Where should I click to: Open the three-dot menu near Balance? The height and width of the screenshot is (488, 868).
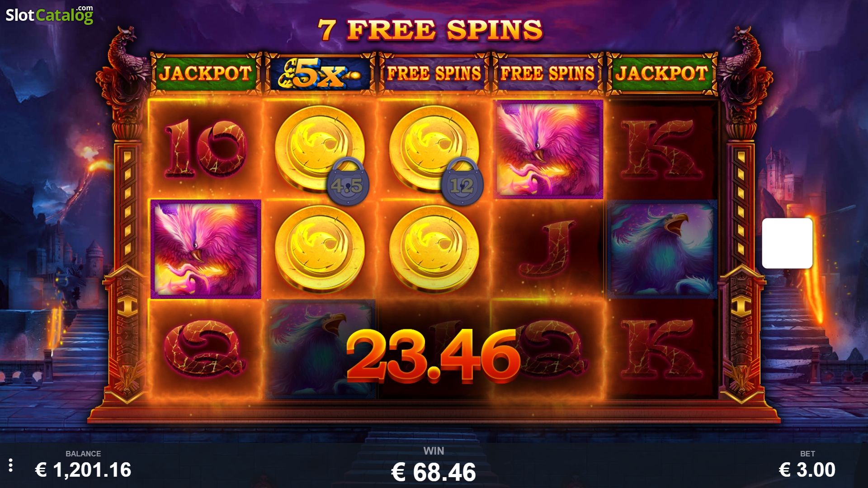point(10,465)
